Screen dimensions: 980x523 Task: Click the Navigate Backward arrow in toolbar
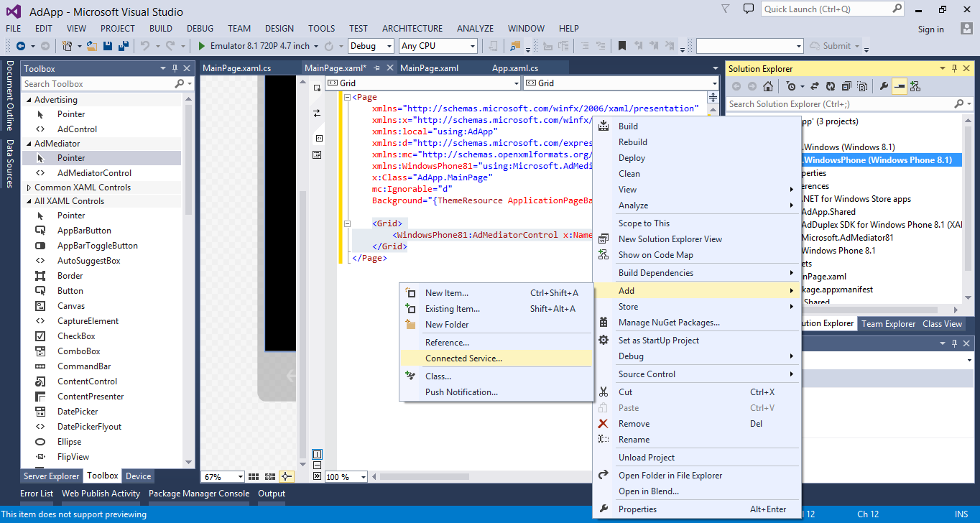pyautogui.click(x=20, y=46)
